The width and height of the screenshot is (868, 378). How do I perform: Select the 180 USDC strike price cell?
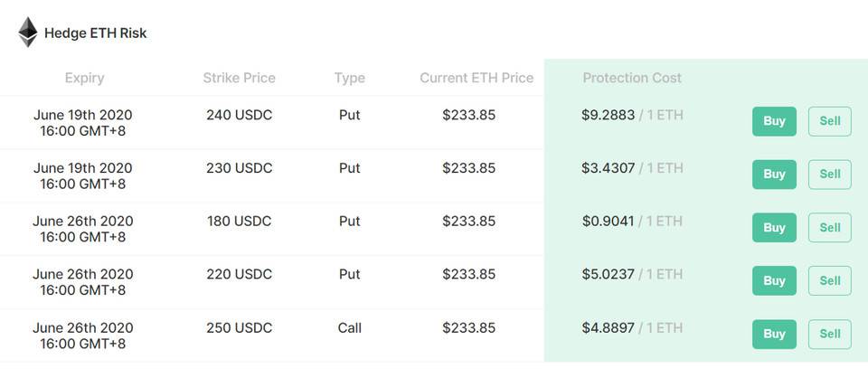click(x=239, y=222)
